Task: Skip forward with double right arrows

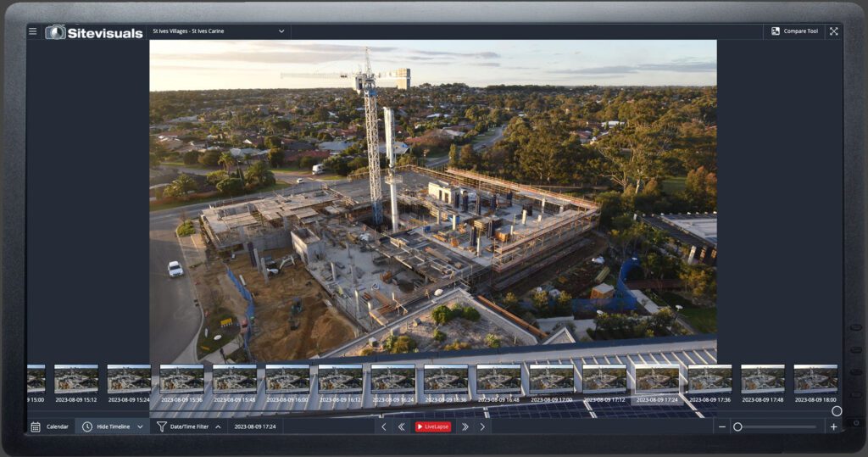Action: click(x=465, y=426)
